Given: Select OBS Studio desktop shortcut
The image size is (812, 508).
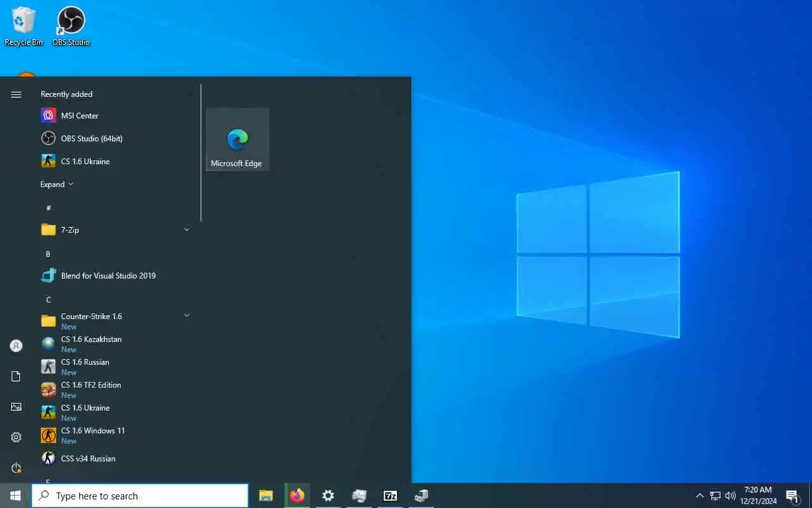Looking at the screenshot, I should pos(71,27).
